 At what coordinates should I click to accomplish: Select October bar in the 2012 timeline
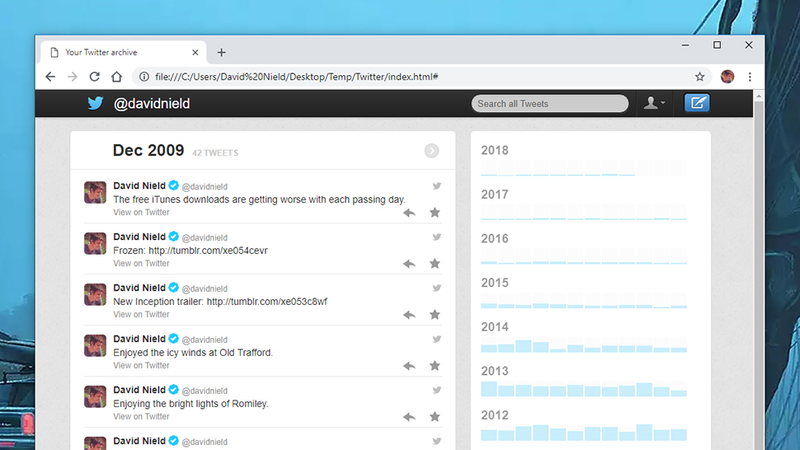point(644,432)
